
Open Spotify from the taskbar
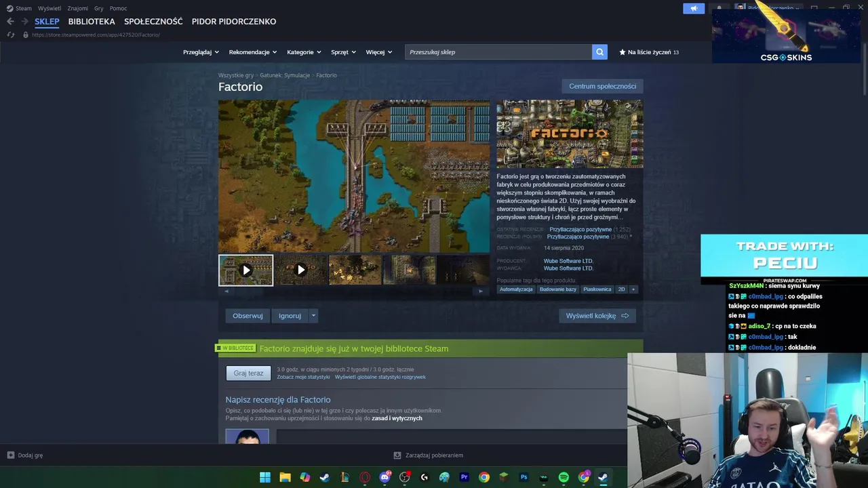coord(564,477)
